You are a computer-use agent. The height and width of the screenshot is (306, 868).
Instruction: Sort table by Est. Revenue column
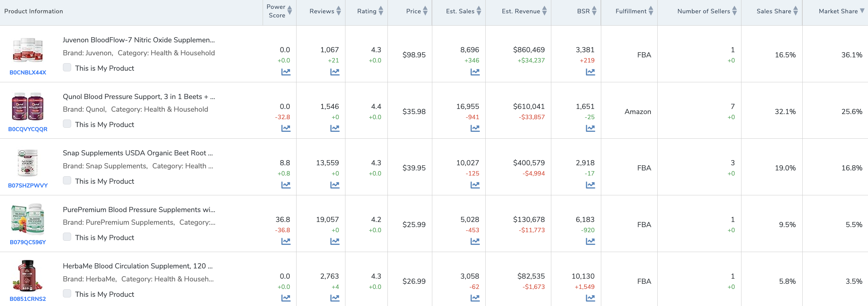click(x=544, y=11)
